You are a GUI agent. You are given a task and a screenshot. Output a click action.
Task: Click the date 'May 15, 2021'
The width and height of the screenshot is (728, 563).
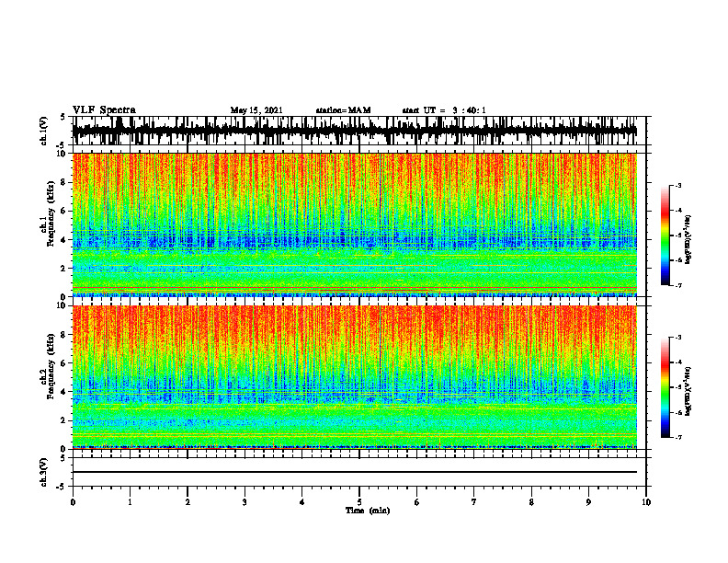256,110
